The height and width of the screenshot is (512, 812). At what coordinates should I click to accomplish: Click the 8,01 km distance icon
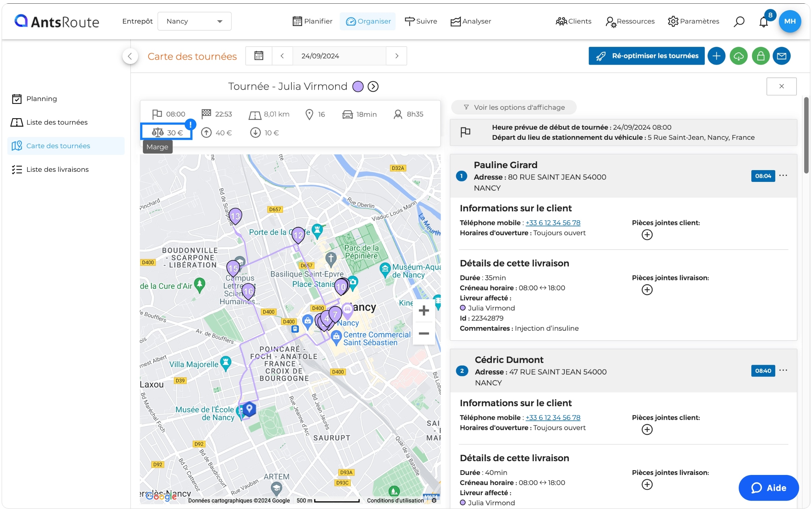point(255,115)
